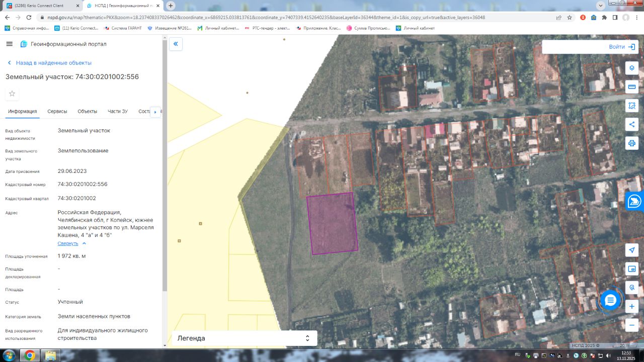Click the highlighted purple land parcel
Image resolution: width=644 pixels, height=362 pixels.
[332, 223]
